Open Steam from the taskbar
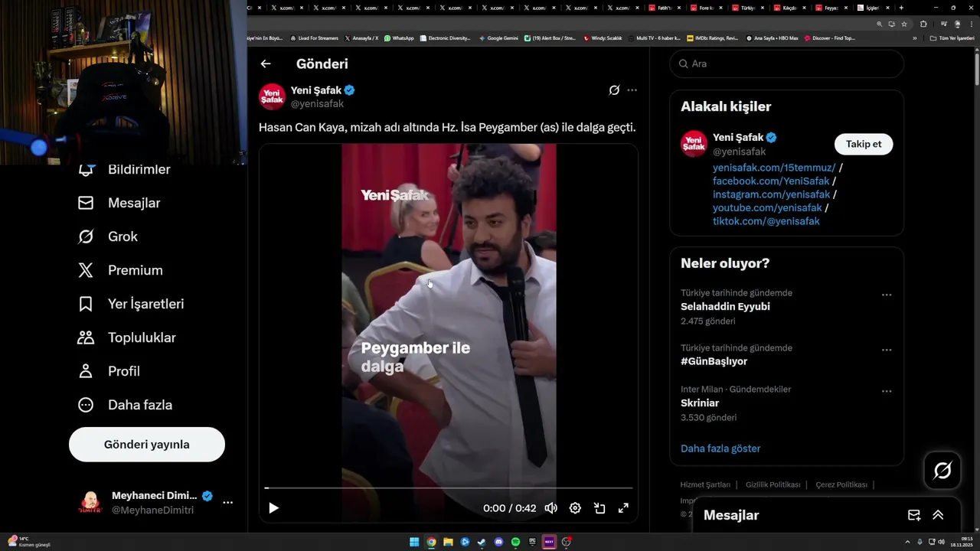The width and height of the screenshot is (980, 551). pos(482,542)
